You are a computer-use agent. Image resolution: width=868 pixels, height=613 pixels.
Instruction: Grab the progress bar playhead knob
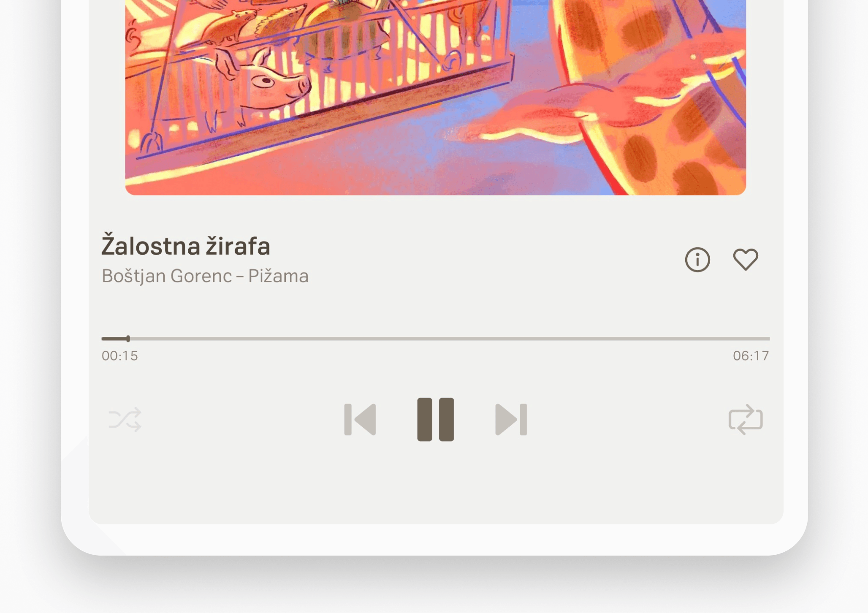tap(128, 339)
